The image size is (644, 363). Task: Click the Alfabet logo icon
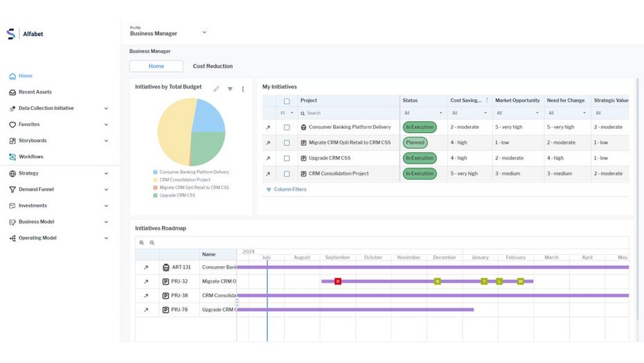[x=11, y=34]
